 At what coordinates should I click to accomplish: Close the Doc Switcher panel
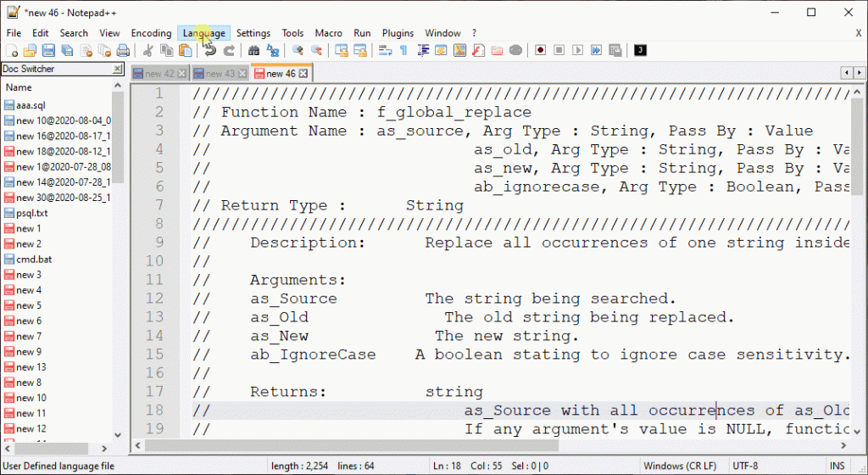coord(117,69)
